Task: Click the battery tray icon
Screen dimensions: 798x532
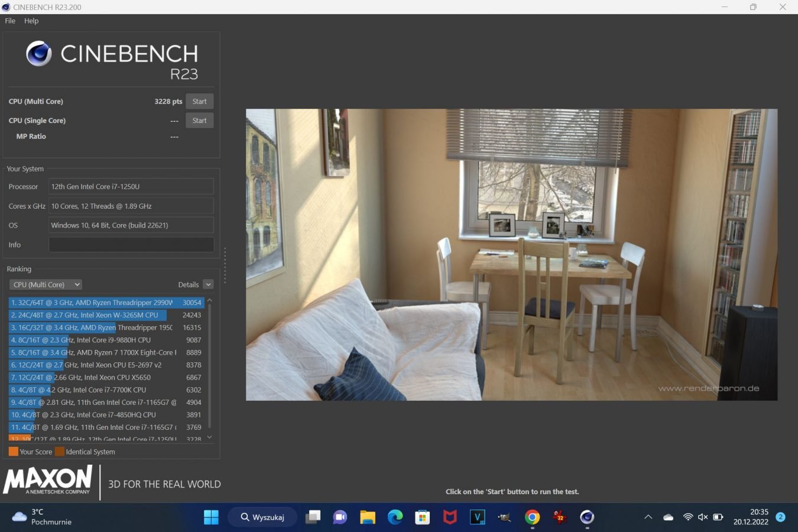Action: pos(718,517)
